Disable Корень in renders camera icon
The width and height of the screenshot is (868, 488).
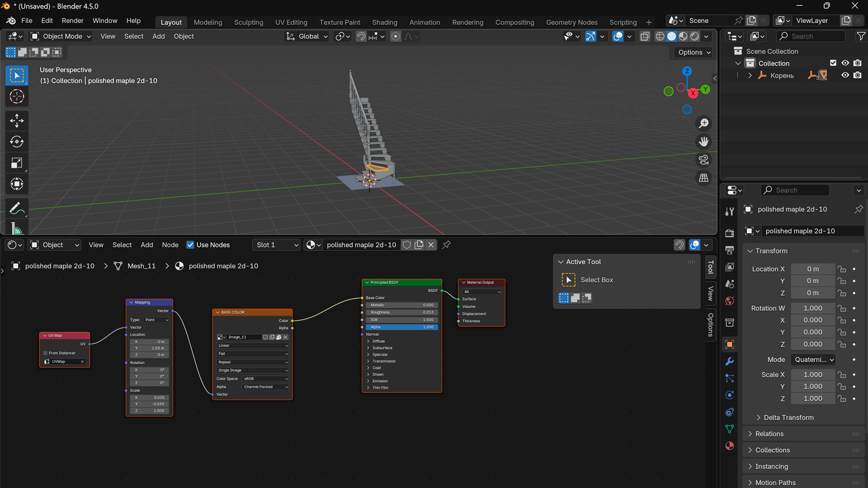857,75
